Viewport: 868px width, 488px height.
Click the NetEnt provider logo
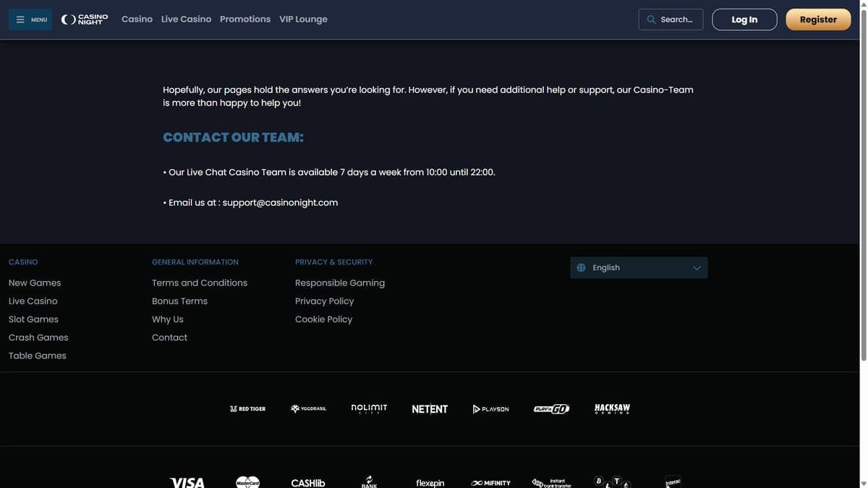click(430, 409)
